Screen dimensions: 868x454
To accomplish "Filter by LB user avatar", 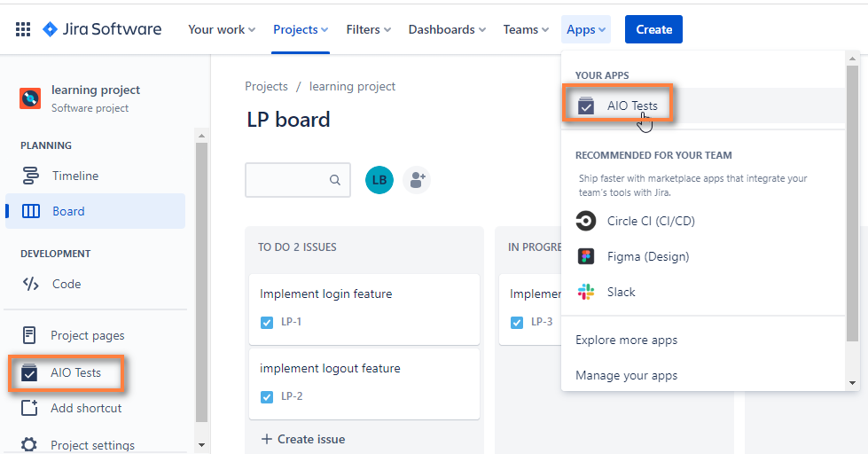I will (x=379, y=180).
